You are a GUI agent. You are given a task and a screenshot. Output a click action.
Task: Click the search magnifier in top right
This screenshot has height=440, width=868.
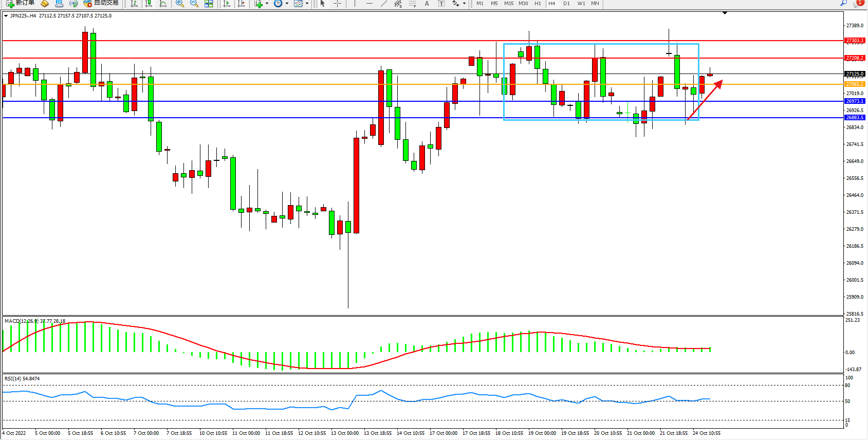(843, 4)
